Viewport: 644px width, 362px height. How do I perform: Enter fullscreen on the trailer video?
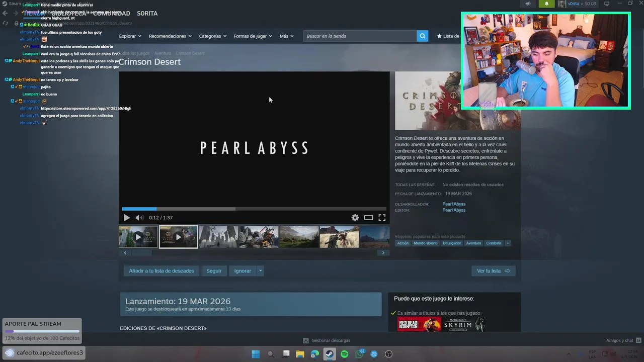coord(382,218)
